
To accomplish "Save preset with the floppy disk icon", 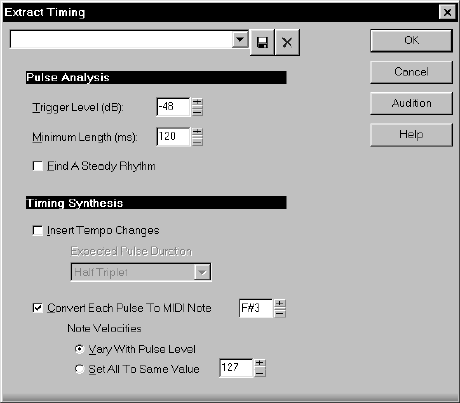I will click(x=262, y=42).
